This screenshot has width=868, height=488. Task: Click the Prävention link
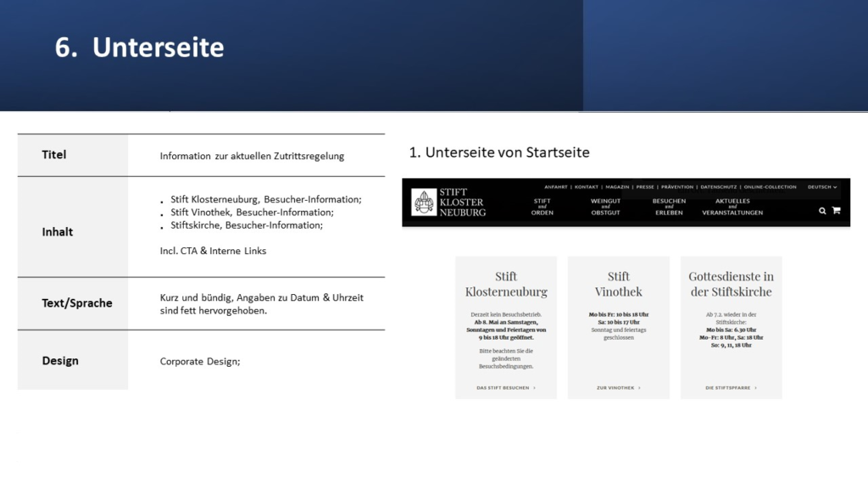[677, 187]
